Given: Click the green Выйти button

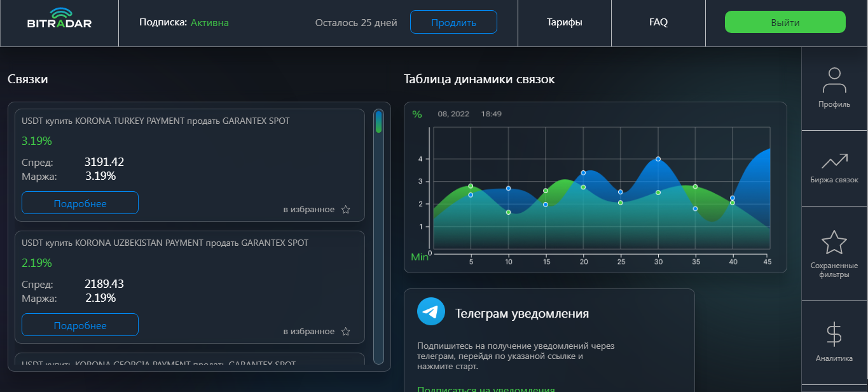Looking at the screenshot, I should pyautogui.click(x=785, y=22).
